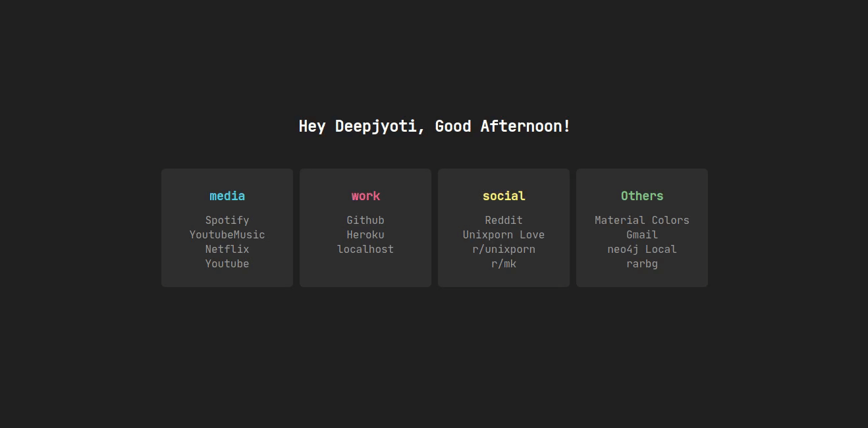The image size is (868, 428).
Task: Open the r/unixporn subreddit link
Action: [x=503, y=249]
